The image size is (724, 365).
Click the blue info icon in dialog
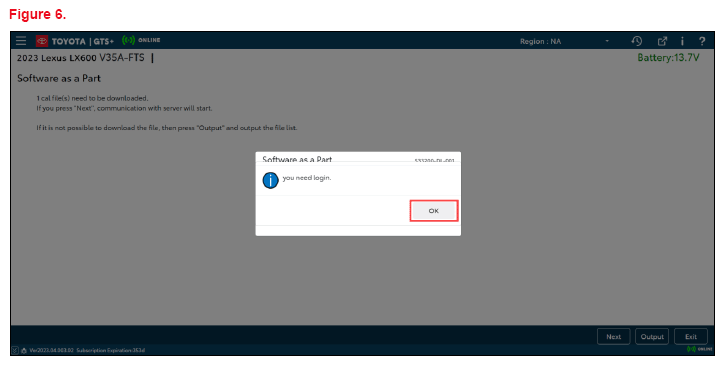[271, 180]
